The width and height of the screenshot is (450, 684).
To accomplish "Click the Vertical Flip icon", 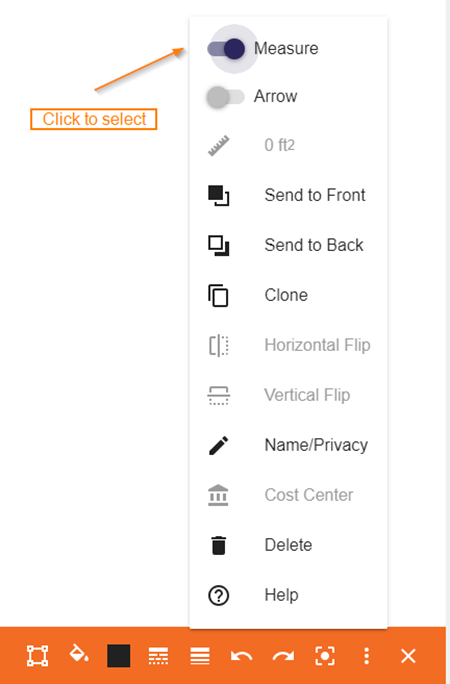I will pyautogui.click(x=218, y=396).
